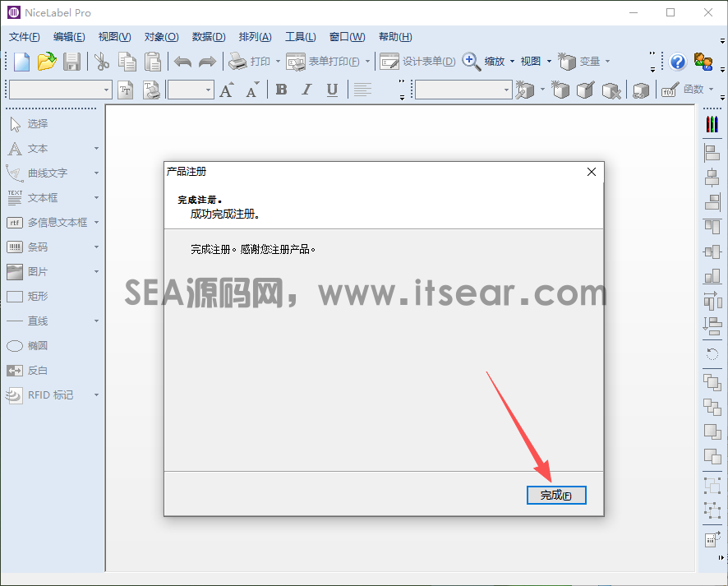Viewport: 728px width, 586px height.
Task: Toggle Bold formatting
Action: (281, 89)
